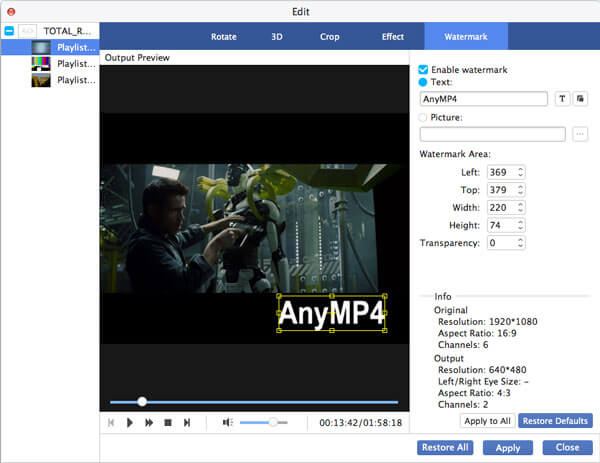Click the 'Resolution: 640*480' text
This screenshot has height=463, width=600.
(x=482, y=370)
